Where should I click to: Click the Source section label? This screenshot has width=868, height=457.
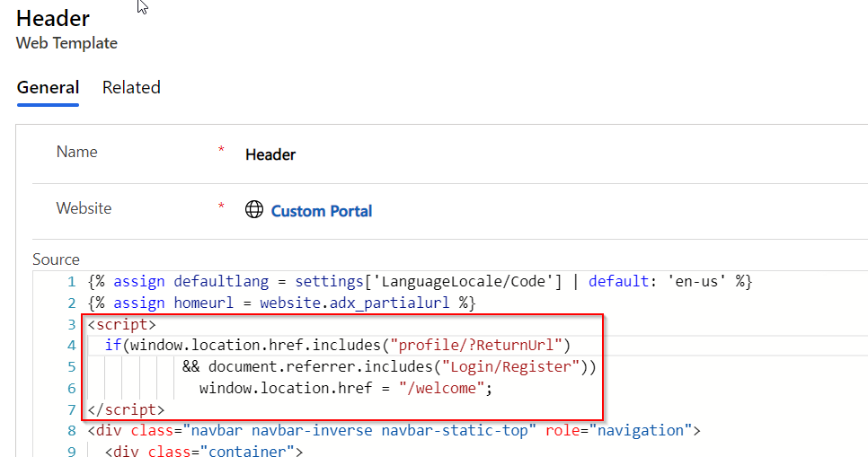(56, 259)
